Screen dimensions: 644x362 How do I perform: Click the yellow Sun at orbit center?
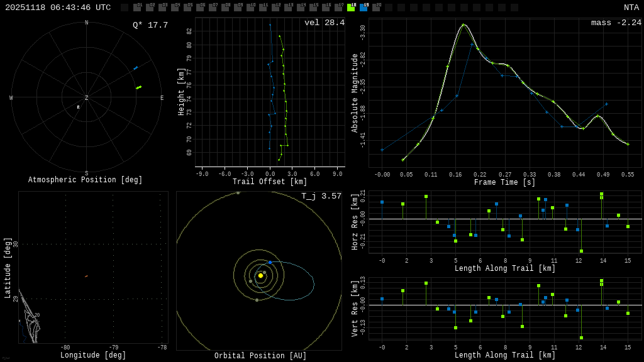click(x=260, y=275)
